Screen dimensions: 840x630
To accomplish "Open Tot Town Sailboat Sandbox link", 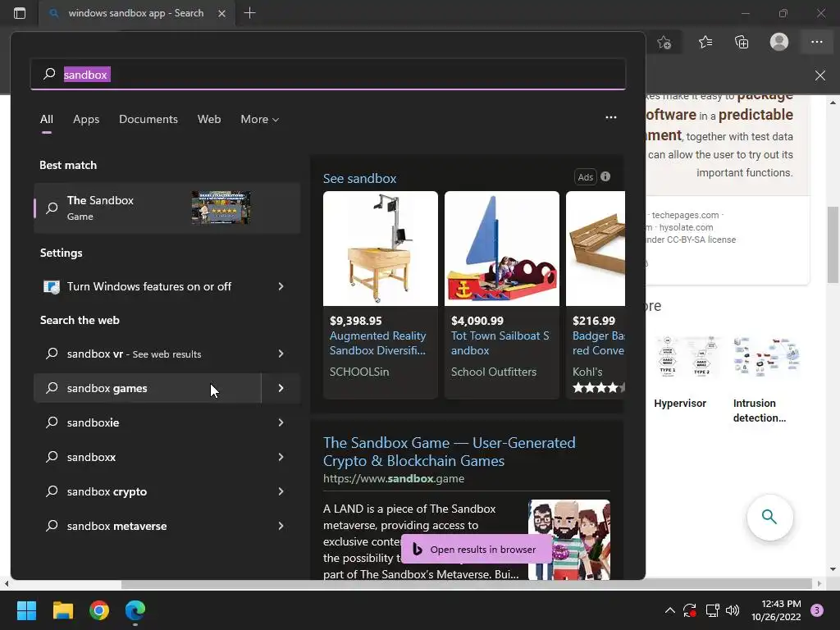I will pos(500,343).
